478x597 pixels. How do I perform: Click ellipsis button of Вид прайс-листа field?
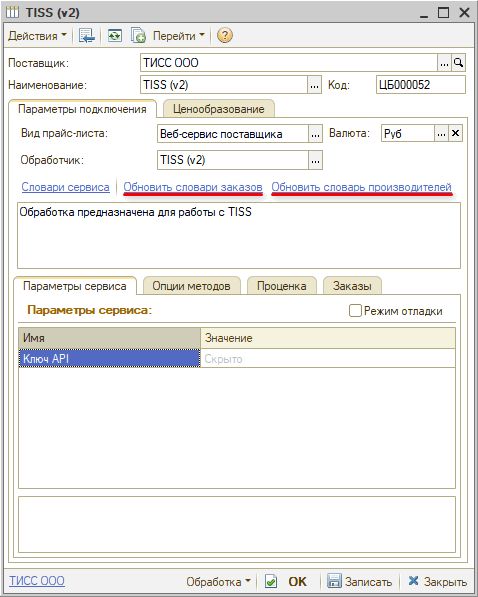click(x=315, y=134)
